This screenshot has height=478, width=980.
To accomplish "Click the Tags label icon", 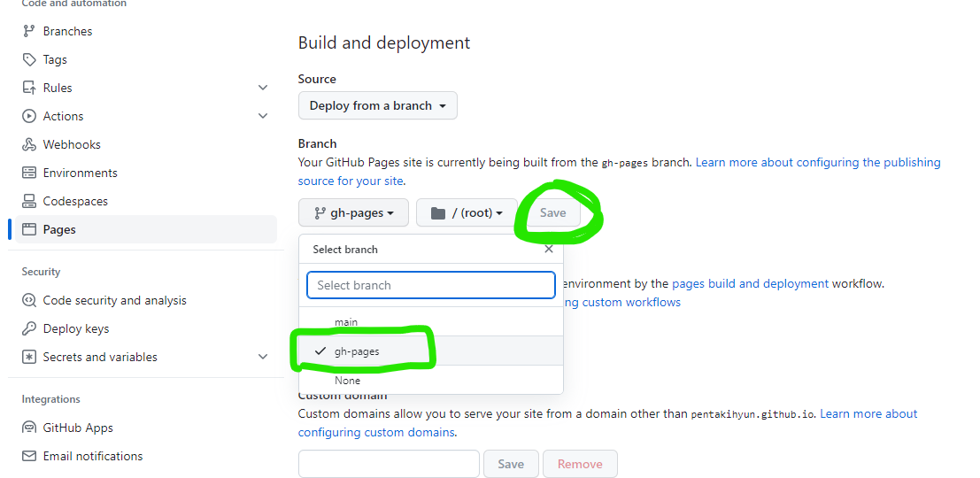I will tap(28, 59).
